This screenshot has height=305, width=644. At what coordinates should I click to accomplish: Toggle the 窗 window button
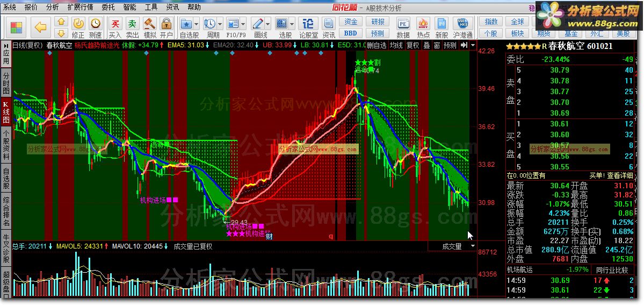pos(437,45)
